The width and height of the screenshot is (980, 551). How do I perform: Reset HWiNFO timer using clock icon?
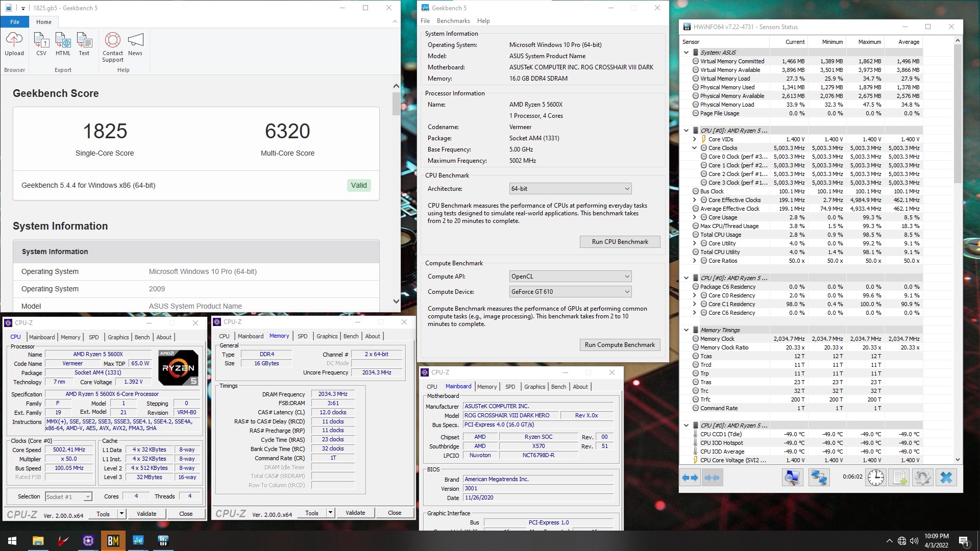(x=876, y=478)
